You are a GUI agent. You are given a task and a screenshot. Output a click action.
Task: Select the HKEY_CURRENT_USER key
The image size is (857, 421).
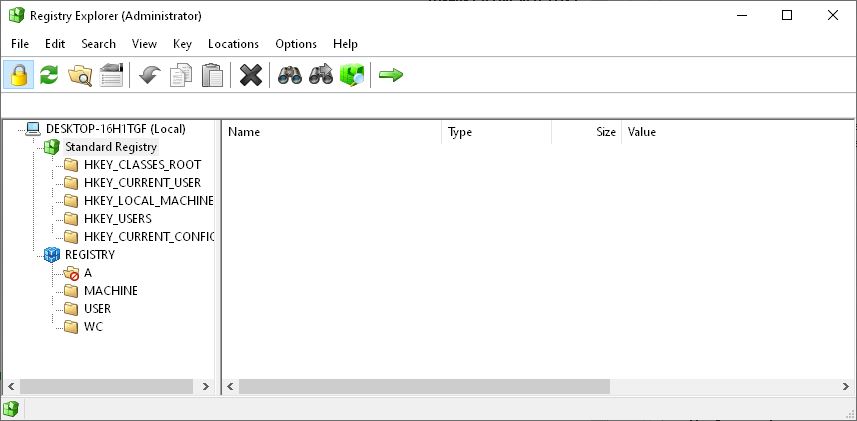[143, 183]
